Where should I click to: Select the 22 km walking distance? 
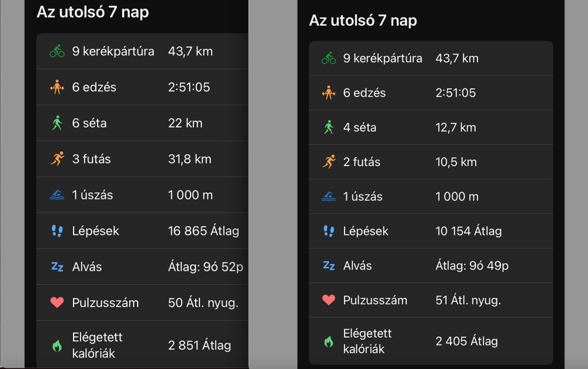point(185,123)
